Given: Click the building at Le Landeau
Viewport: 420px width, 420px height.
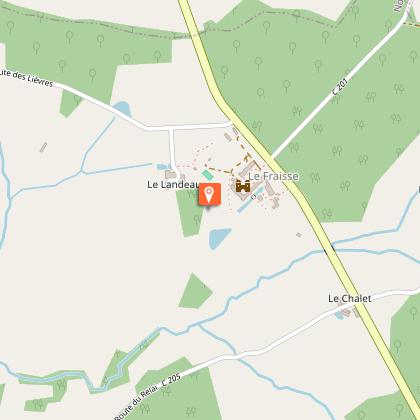Looking at the screenshot, I should pyautogui.click(x=171, y=174).
